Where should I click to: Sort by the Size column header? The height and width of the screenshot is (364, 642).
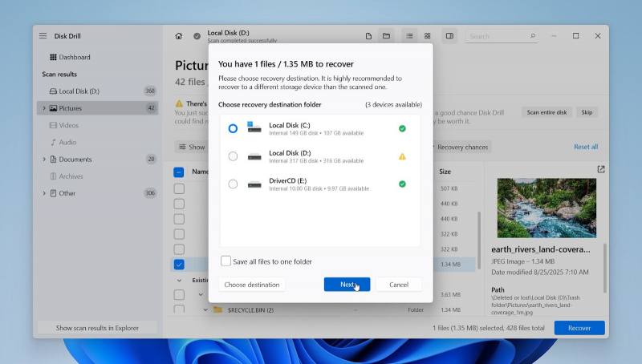445,172
